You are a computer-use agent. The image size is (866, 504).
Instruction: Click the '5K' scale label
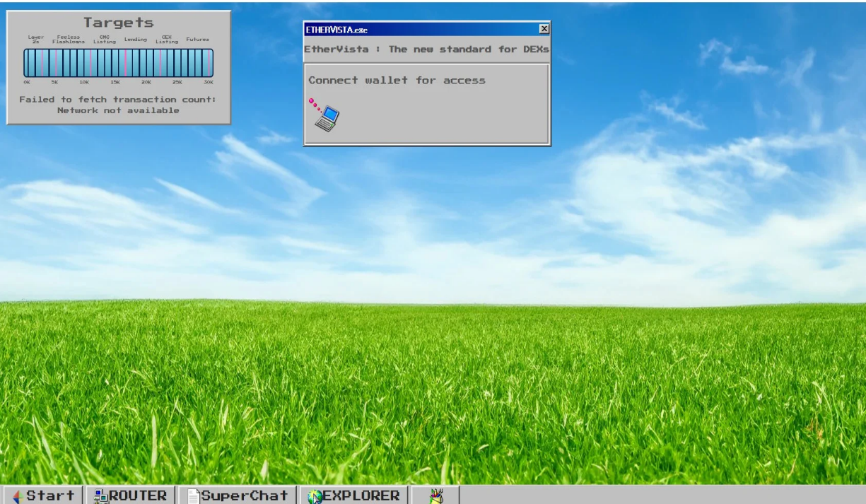pos(54,82)
